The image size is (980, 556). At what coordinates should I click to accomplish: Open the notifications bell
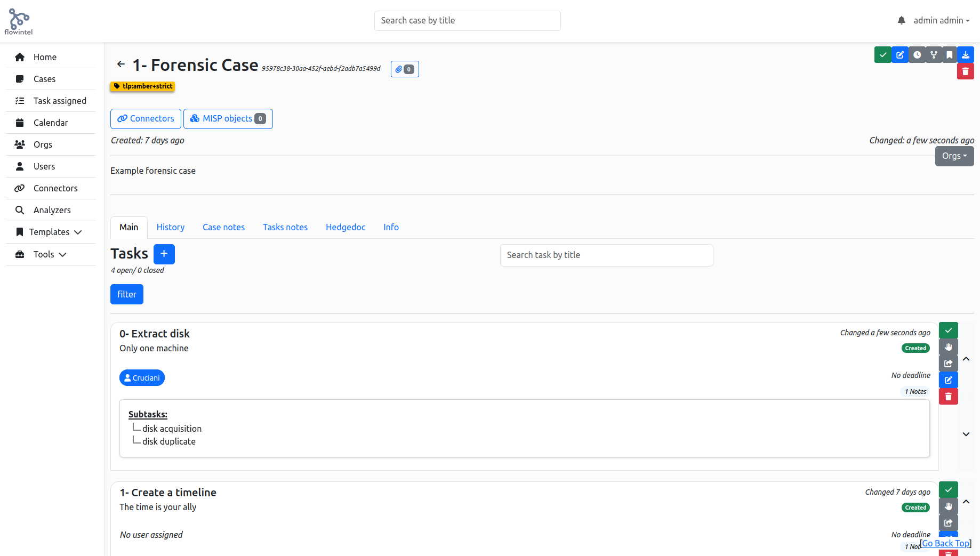point(901,20)
